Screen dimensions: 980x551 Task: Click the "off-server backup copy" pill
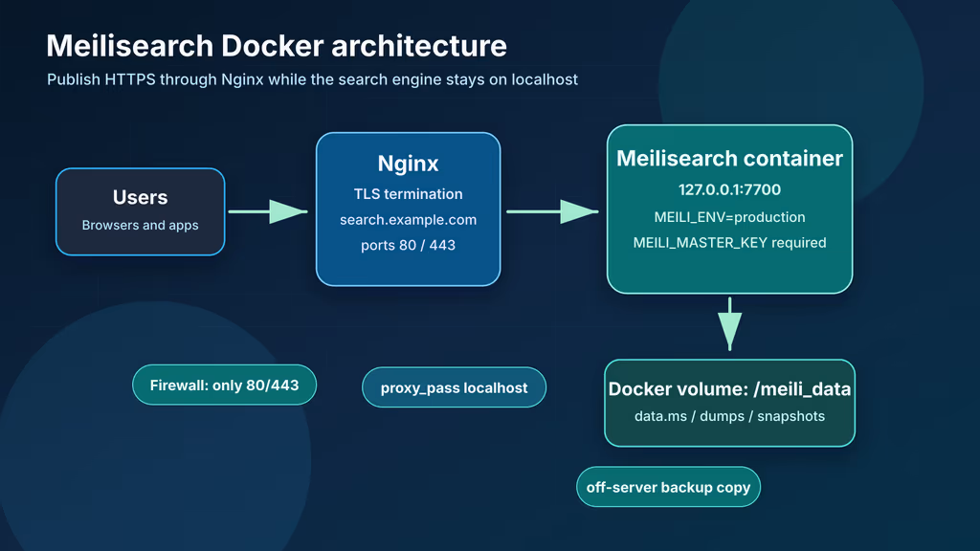[668, 487]
